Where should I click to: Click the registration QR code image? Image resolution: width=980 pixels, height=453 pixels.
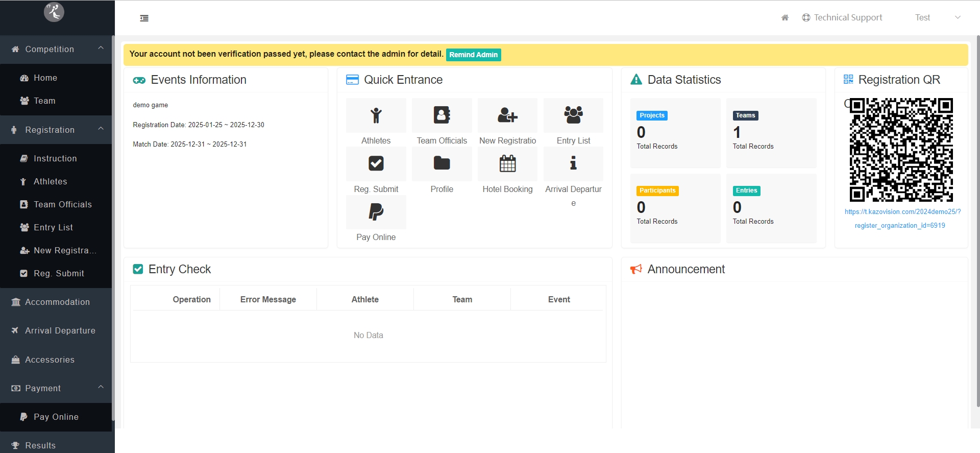tap(901, 150)
